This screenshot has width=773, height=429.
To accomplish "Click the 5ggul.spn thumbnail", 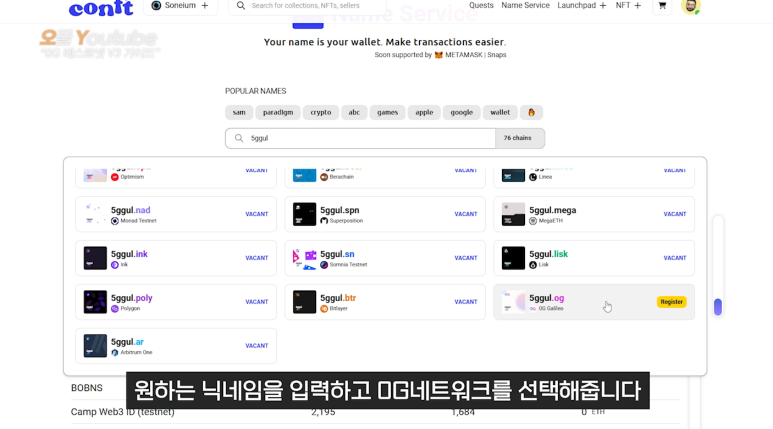I will coord(304,214).
